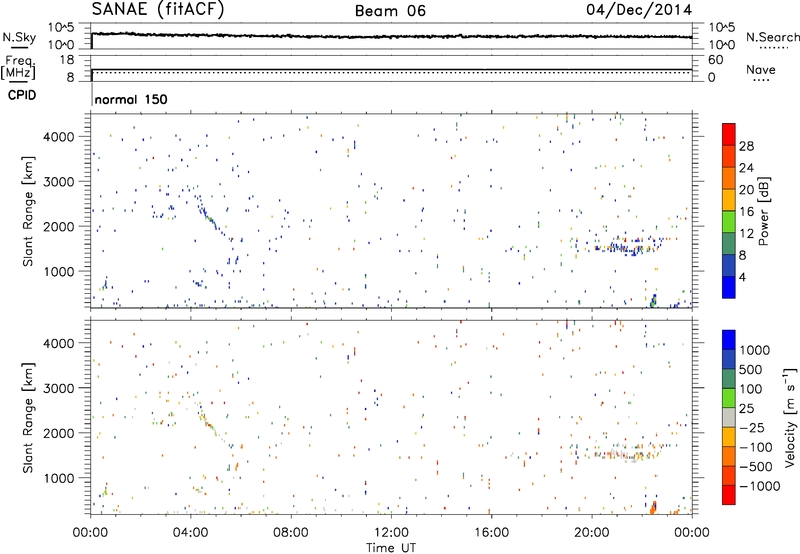
Task: Click the N.Search label
Action: click(x=773, y=37)
